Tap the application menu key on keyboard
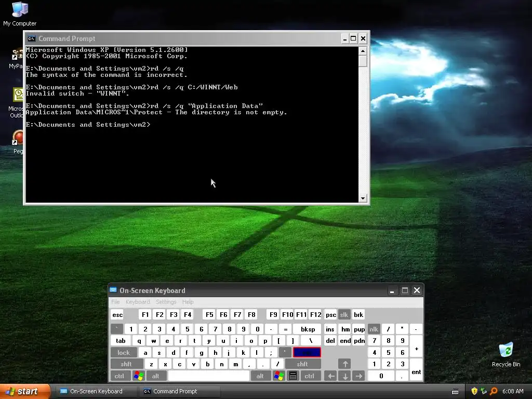This screenshot has width=532, height=399. 293,376
